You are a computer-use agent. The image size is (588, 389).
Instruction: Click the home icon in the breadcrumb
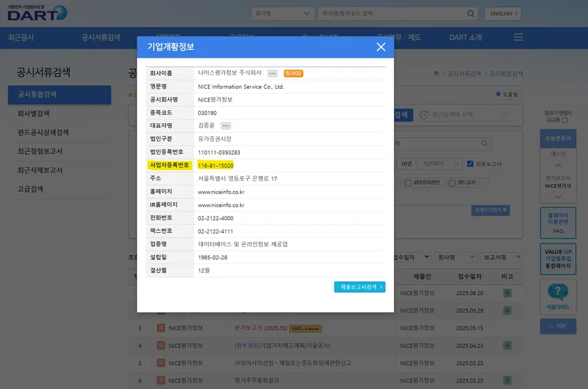(436, 73)
